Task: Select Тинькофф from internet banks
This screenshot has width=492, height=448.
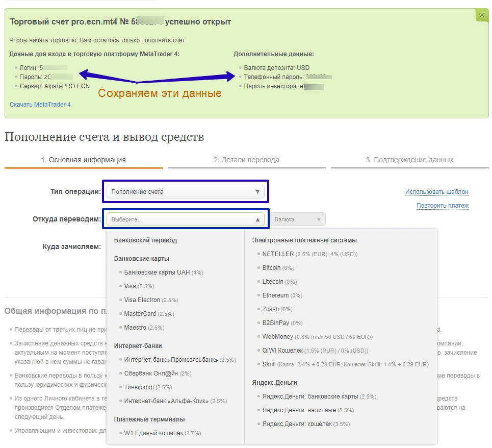Action: click(139, 388)
